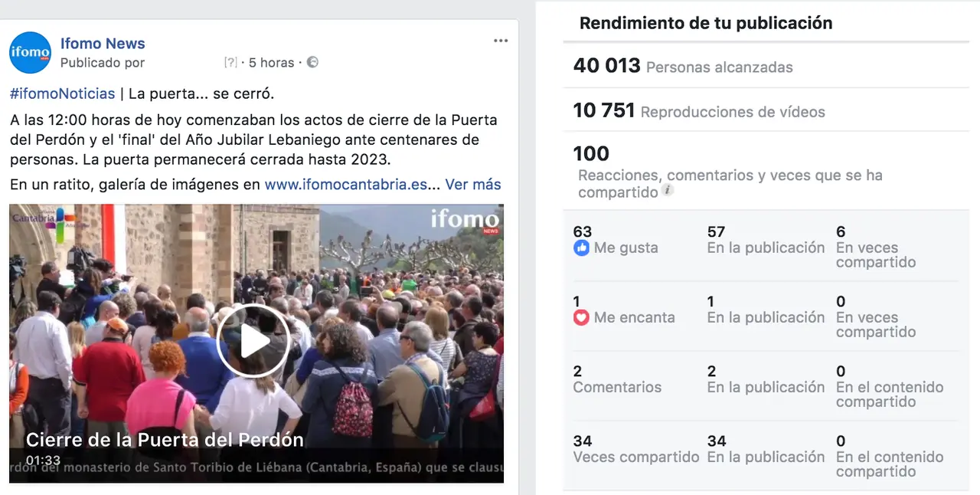Click the video title Cierre de la Puerta del Perdón
Viewport: 980px width, 495px height.
click(165, 440)
